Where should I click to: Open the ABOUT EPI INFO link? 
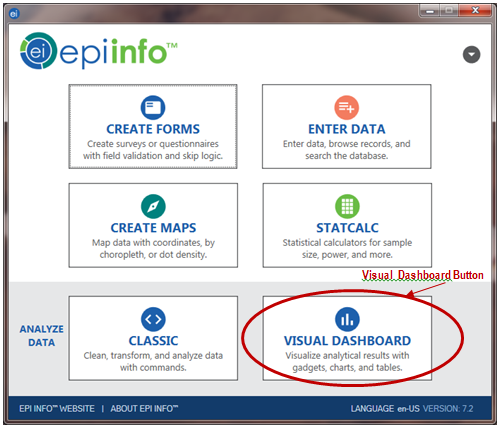[x=144, y=408]
